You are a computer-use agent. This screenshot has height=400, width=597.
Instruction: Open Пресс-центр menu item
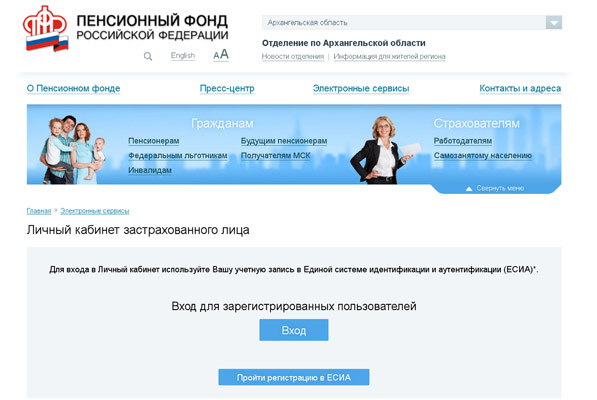(x=227, y=88)
